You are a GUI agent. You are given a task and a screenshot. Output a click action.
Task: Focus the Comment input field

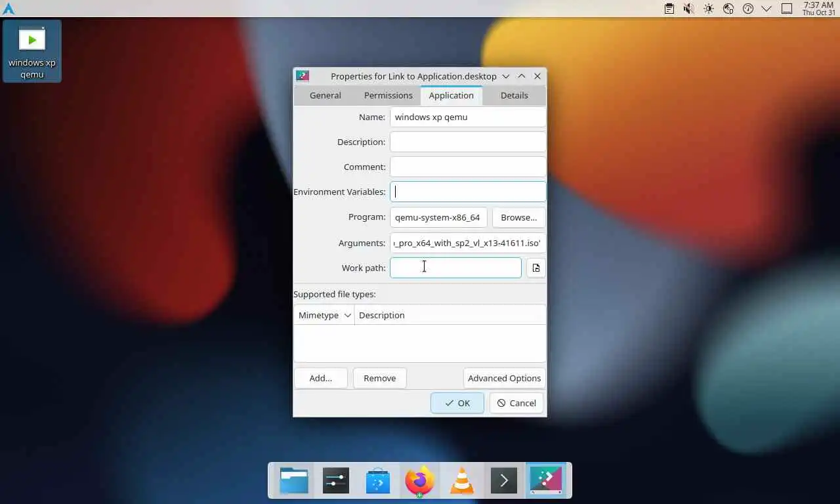click(468, 167)
